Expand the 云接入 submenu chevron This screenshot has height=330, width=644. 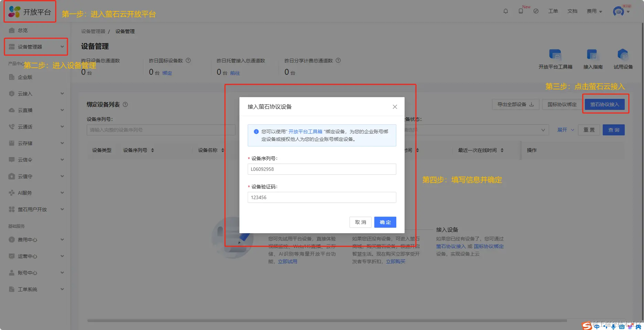62,93
